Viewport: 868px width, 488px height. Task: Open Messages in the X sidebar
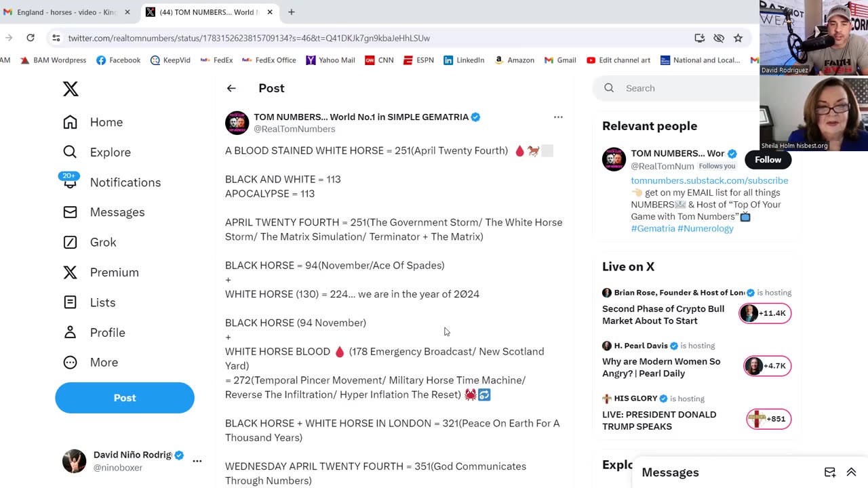coord(104,212)
